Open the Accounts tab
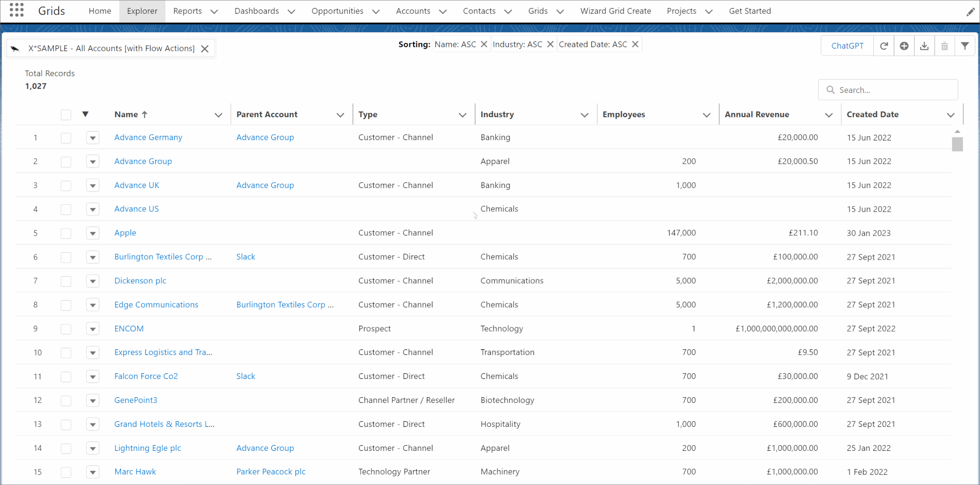Viewport: 980px width, 485px height. click(413, 11)
